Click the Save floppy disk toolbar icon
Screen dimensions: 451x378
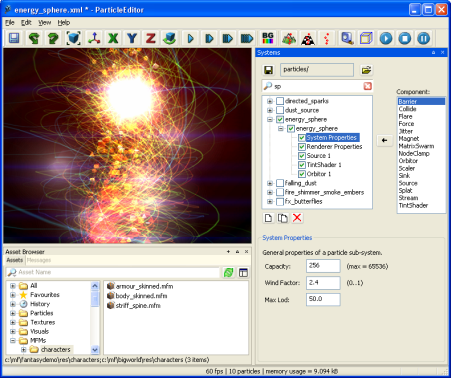tap(14, 38)
